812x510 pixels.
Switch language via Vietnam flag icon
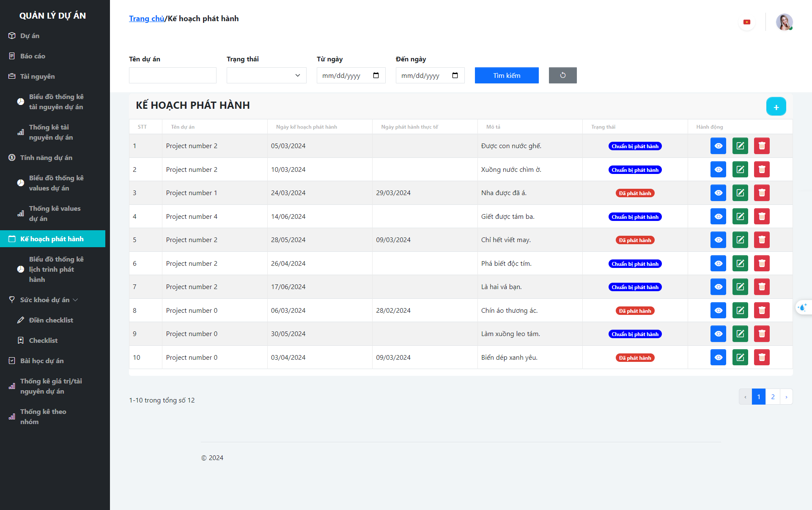click(x=747, y=22)
